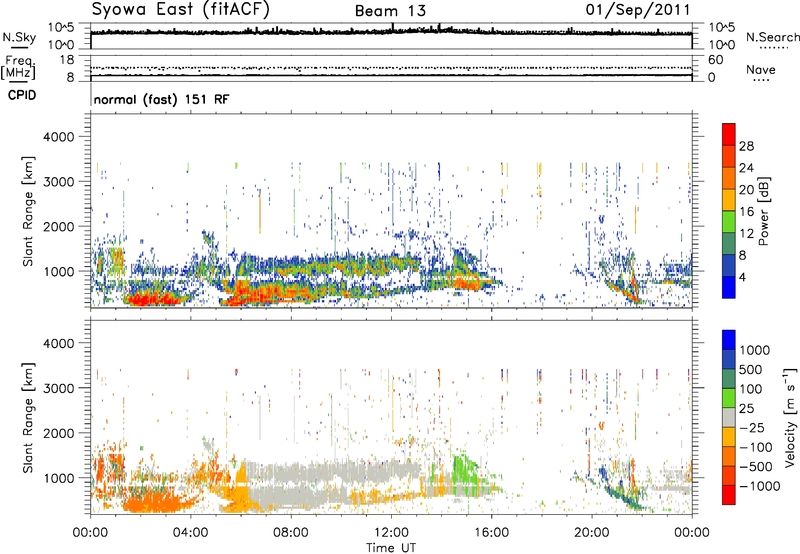Screen dimensions: 800x554
Task: Click the '2000' tick on velocity panel axis
Action: pyautogui.click(x=59, y=433)
